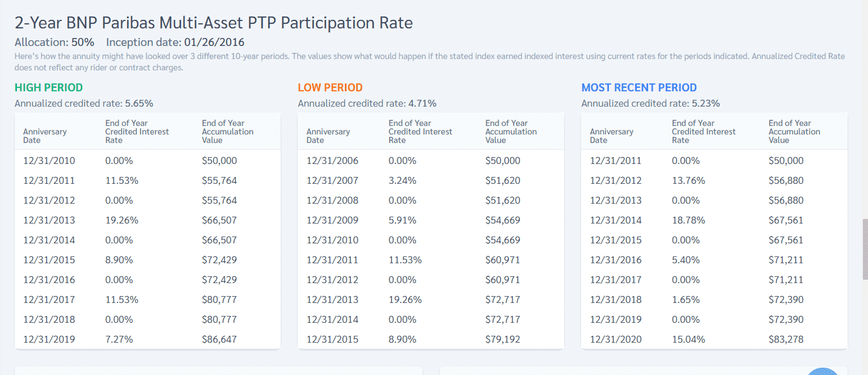The height and width of the screenshot is (375, 868).
Task: Click Credited Interest Rate header in Low Period table
Action: 420,132
